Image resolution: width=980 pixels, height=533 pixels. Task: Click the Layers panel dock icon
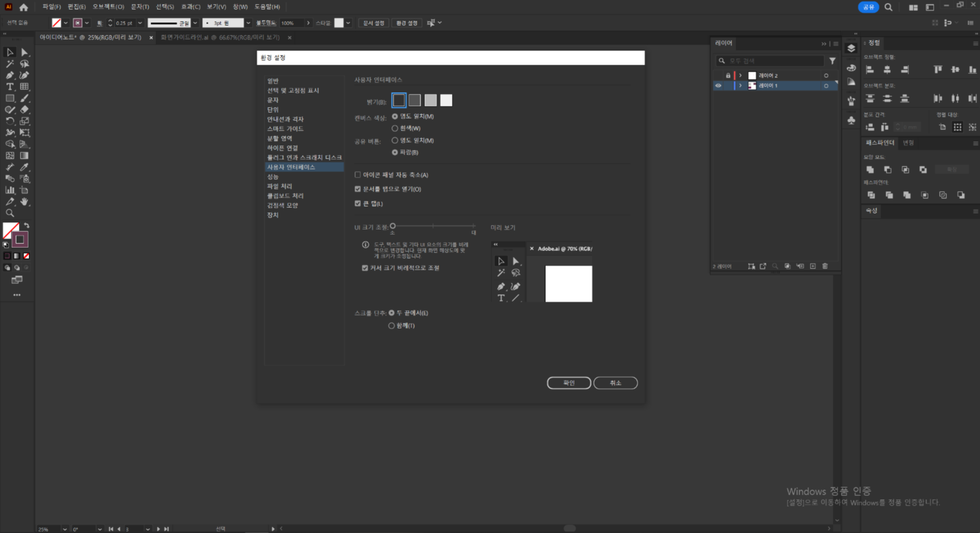pos(851,49)
